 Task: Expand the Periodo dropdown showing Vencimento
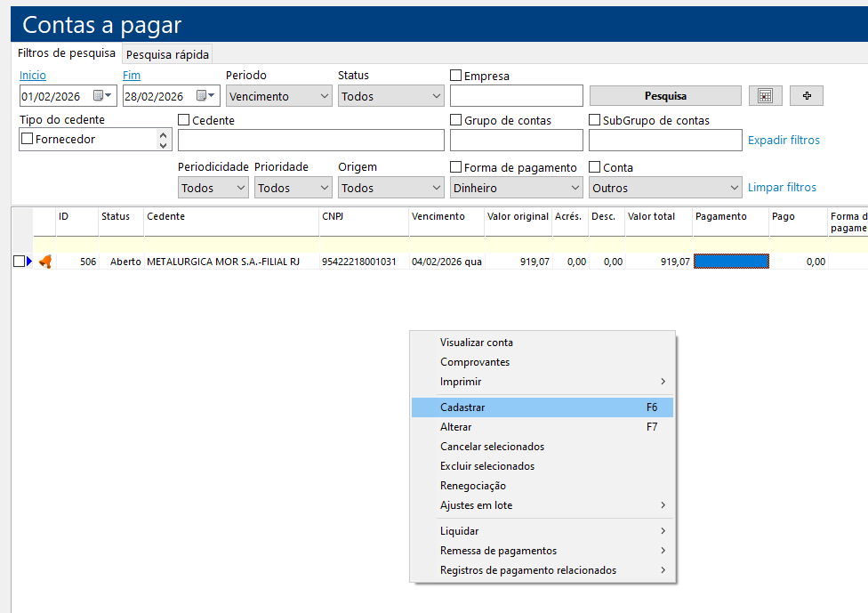coord(277,96)
